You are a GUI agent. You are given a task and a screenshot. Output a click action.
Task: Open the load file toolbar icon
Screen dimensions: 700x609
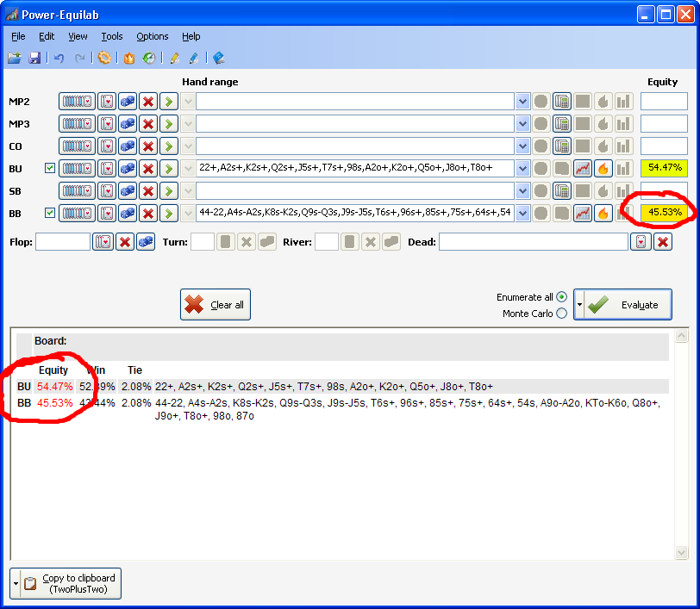pos(15,58)
